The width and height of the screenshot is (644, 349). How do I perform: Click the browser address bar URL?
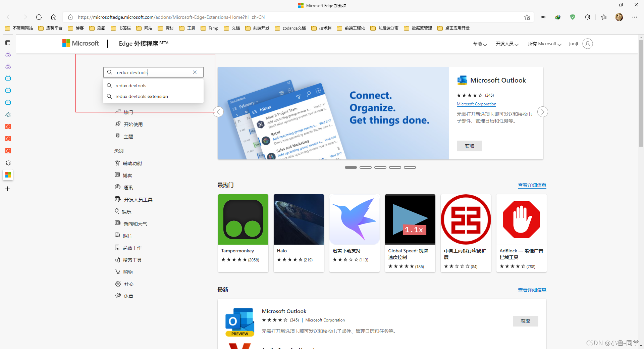[171, 17]
